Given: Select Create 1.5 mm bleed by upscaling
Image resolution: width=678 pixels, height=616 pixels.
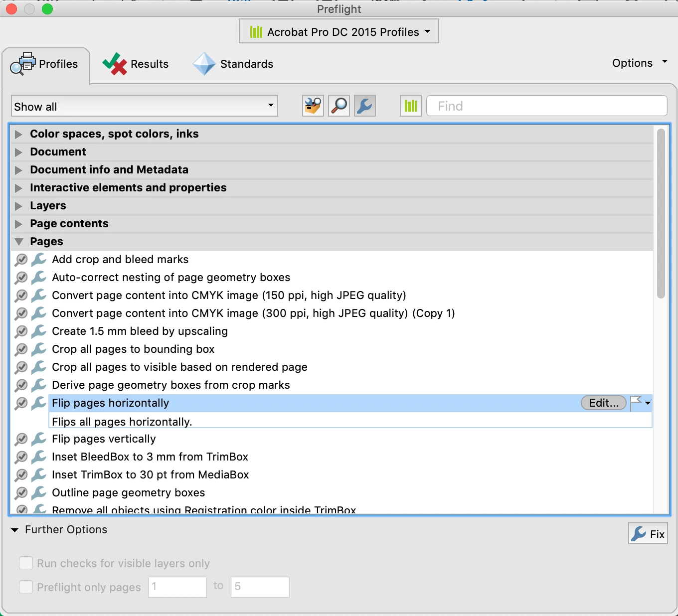Looking at the screenshot, I should (x=140, y=331).
